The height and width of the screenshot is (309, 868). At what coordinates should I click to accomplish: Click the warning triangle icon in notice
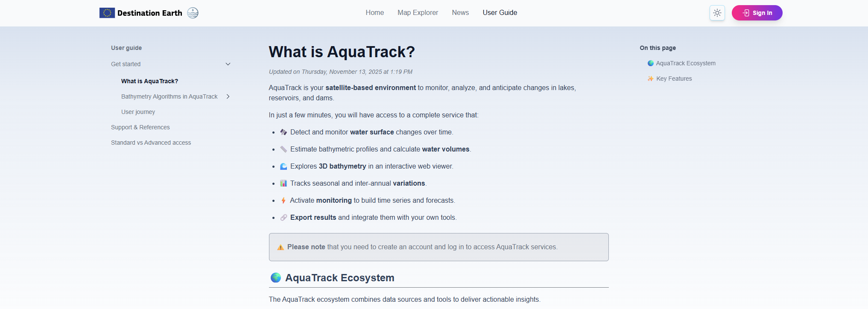tap(281, 247)
